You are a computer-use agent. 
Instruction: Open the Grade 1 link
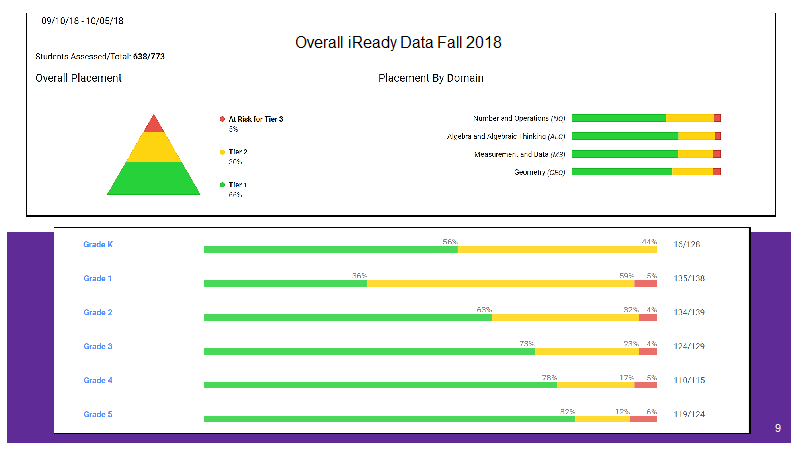pos(97,278)
